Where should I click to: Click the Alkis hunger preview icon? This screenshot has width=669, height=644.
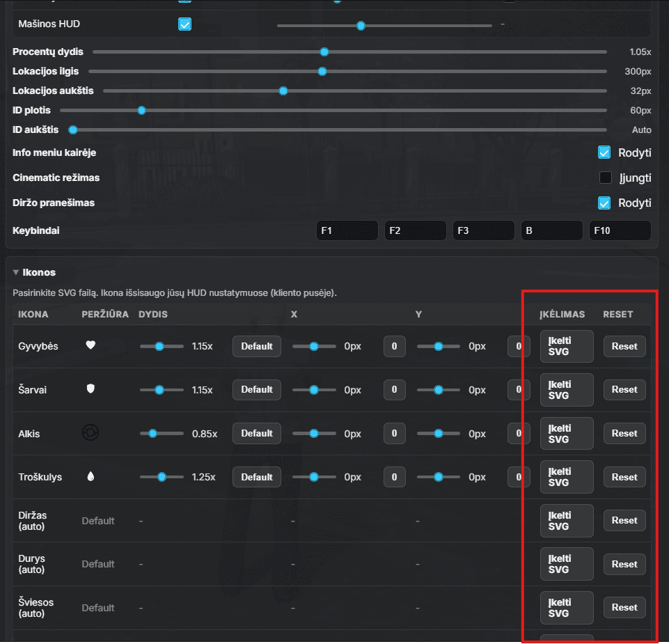click(x=90, y=433)
